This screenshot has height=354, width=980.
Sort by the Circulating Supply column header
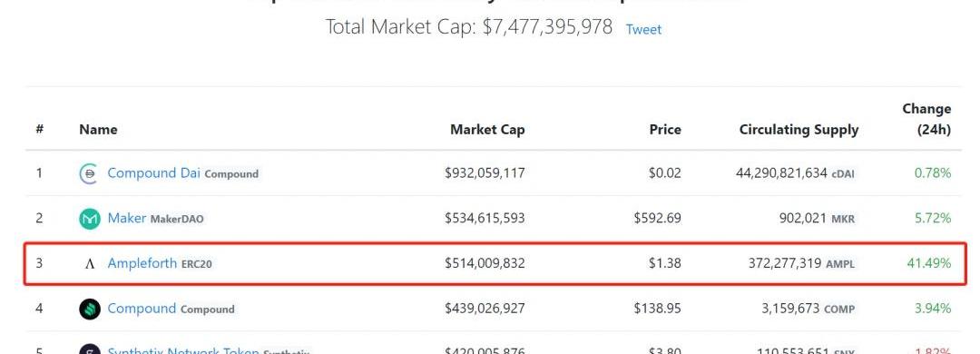pos(799,130)
